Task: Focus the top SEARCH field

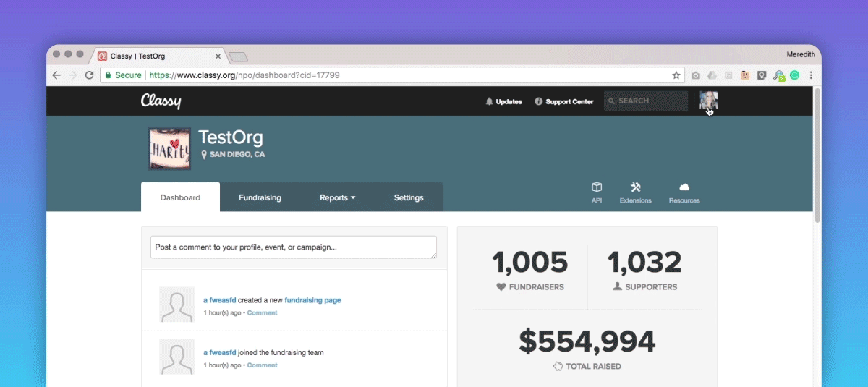Action: coord(646,101)
